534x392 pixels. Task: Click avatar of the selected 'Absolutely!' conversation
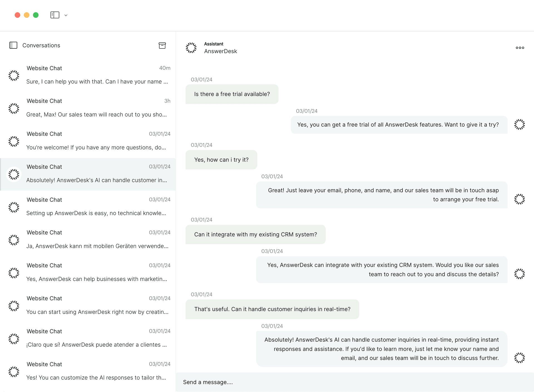pos(14,174)
